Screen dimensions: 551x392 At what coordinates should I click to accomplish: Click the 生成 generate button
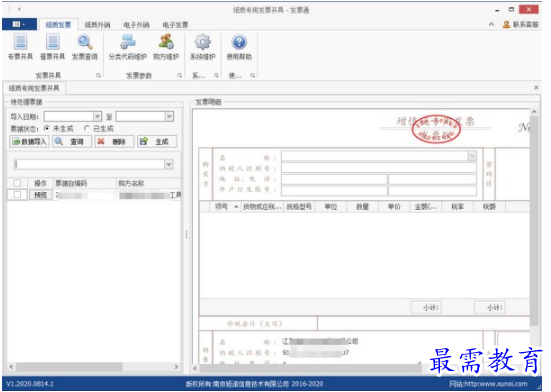[x=157, y=142]
